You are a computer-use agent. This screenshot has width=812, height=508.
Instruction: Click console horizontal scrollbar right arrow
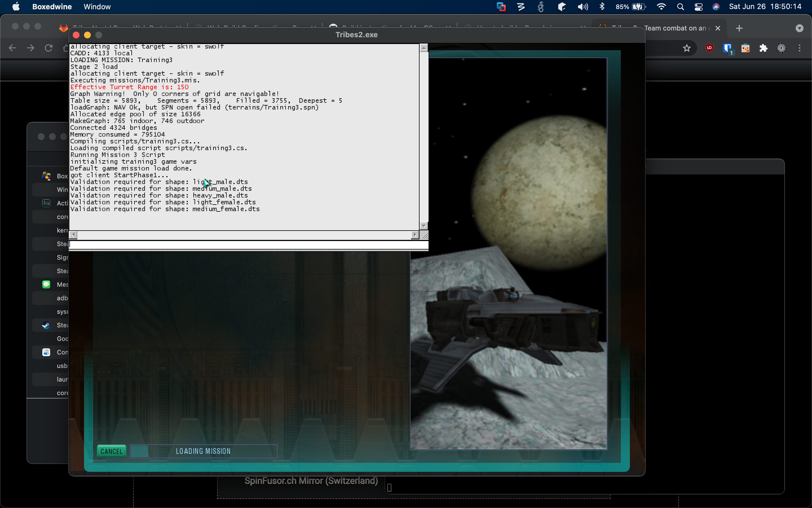pos(415,235)
